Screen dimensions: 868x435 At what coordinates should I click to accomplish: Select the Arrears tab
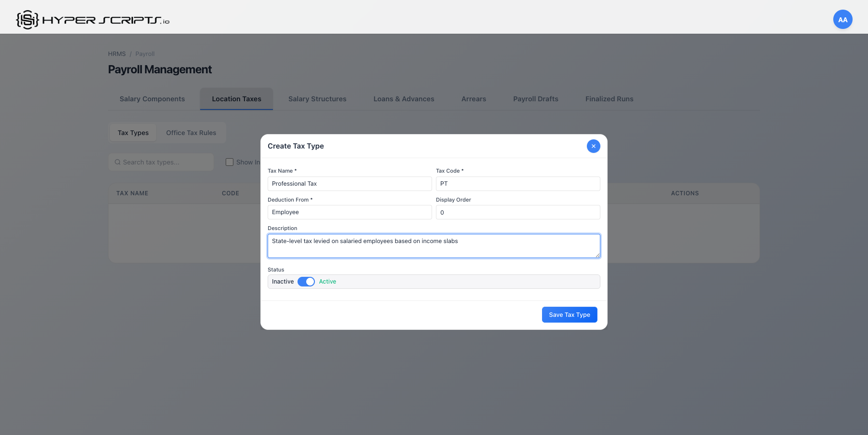(473, 98)
